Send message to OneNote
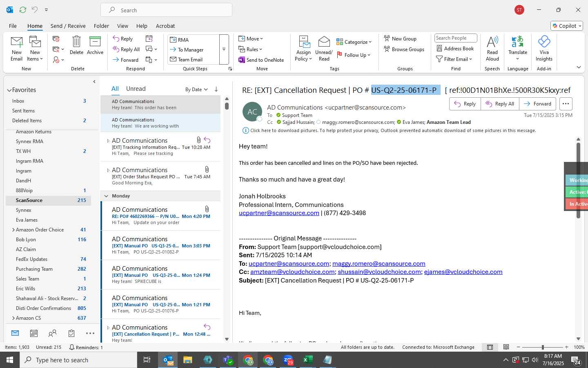Screen dimensions: 588x368 [261, 60]
